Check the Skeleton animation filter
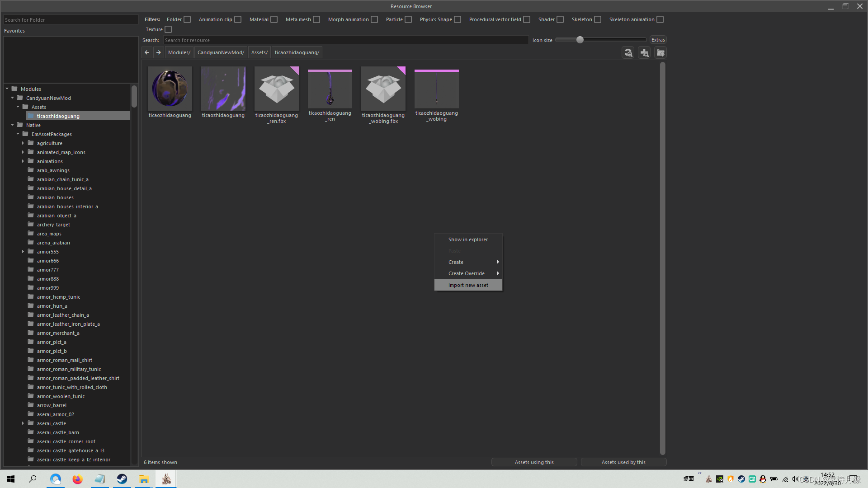868x488 pixels. coord(660,19)
